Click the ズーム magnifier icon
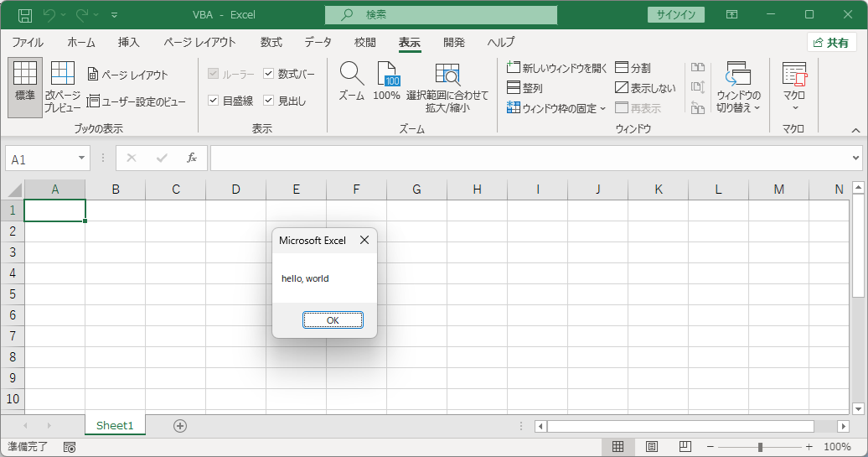This screenshot has width=868, height=457. pos(352,74)
